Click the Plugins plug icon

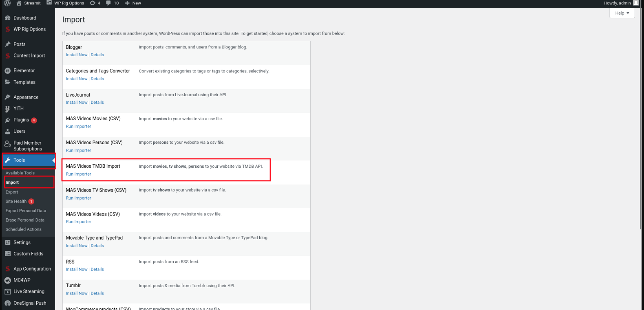tap(7, 120)
